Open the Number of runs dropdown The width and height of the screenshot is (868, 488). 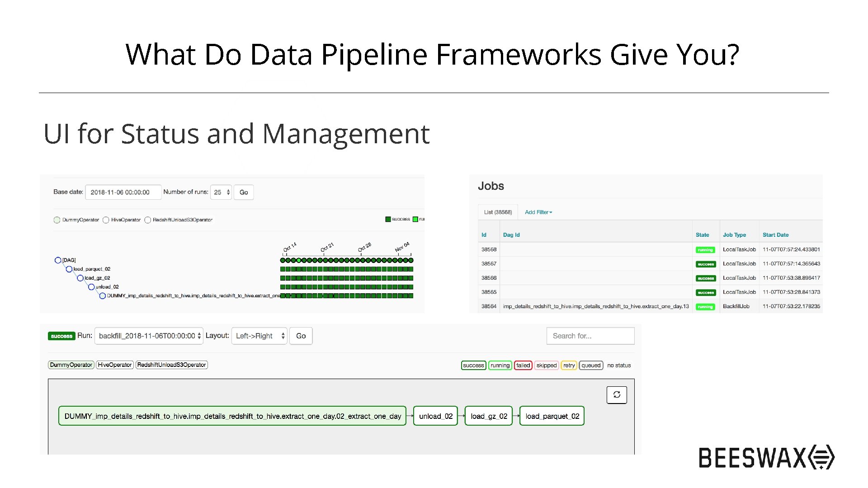coord(222,192)
